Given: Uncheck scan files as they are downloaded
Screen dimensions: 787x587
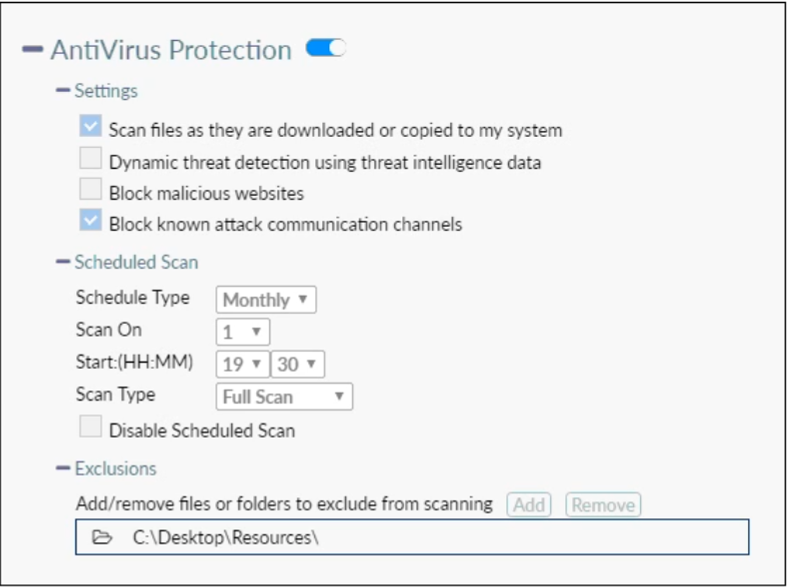Looking at the screenshot, I should pyautogui.click(x=91, y=127).
